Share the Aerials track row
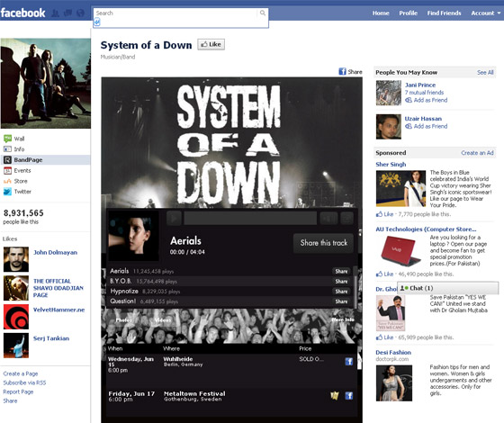This screenshot has height=423, width=504. pos(341,271)
